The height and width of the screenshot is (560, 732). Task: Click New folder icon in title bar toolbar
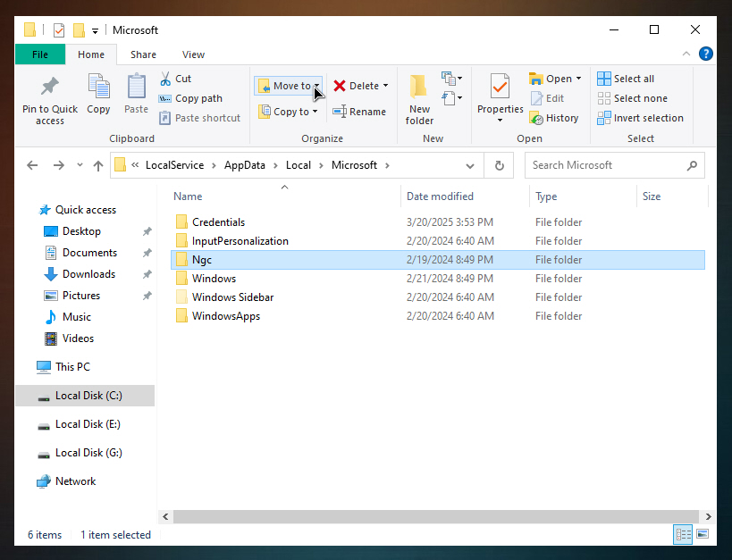[79, 30]
